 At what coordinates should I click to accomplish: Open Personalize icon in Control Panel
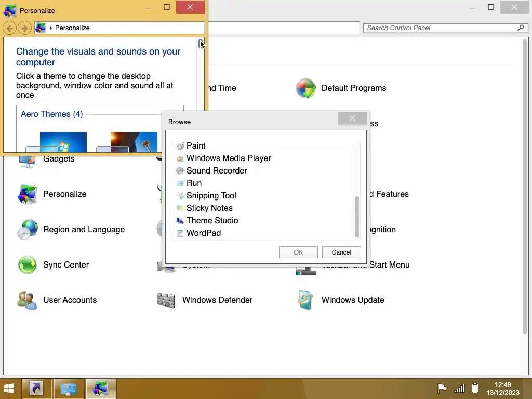(27, 194)
